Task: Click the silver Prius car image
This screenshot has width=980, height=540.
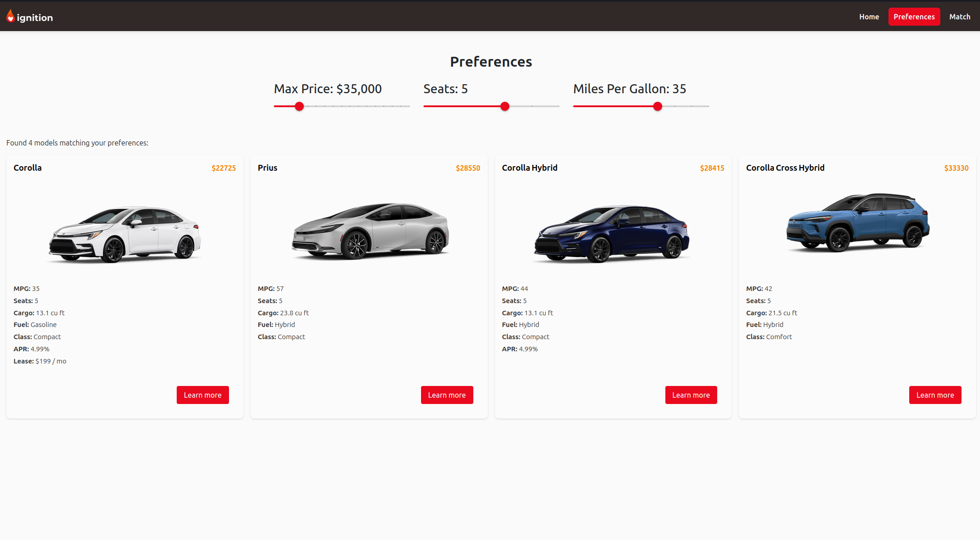Action: coord(370,231)
